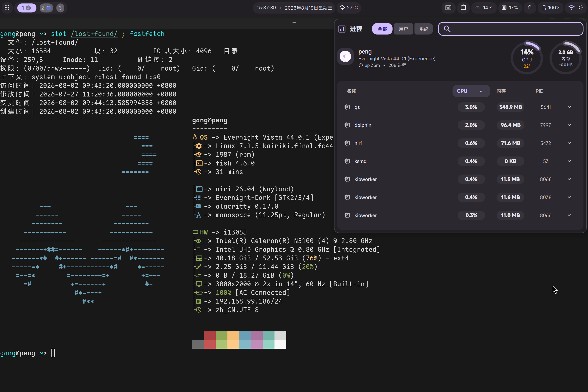This screenshot has width=588, height=392.
Task: Sort by the 名称 column header
Action: [351, 91]
